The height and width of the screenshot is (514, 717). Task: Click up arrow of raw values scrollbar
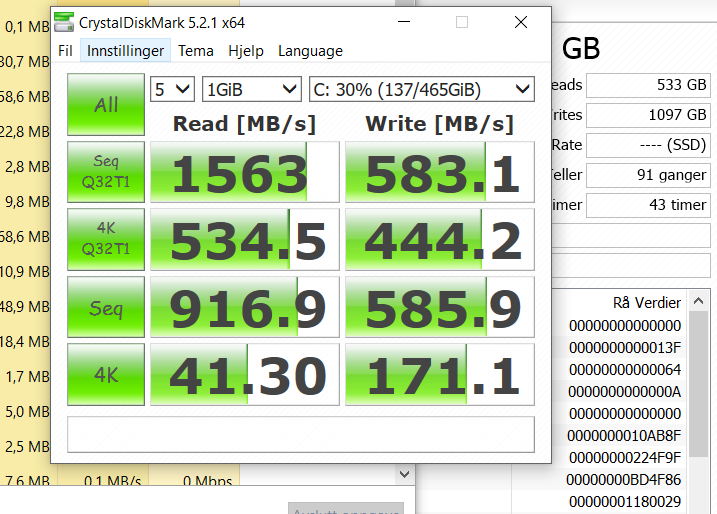(x=698, y=301)
